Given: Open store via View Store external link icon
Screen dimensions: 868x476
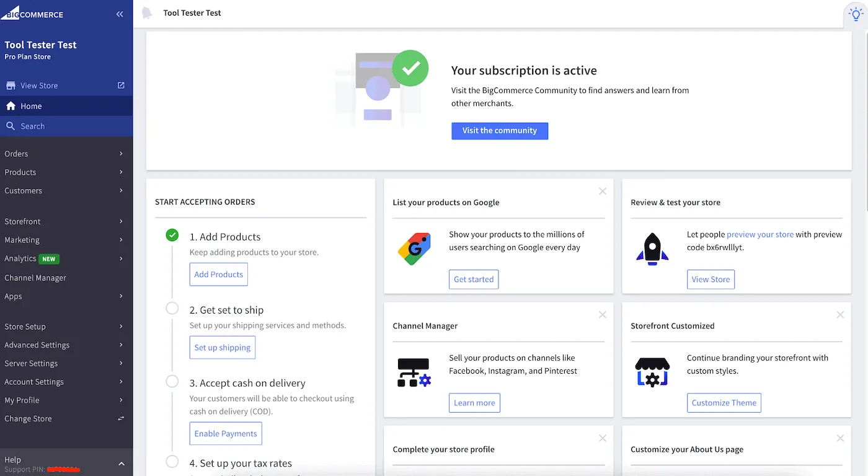Looking at the screenshot, I should (x=120, y=85).
